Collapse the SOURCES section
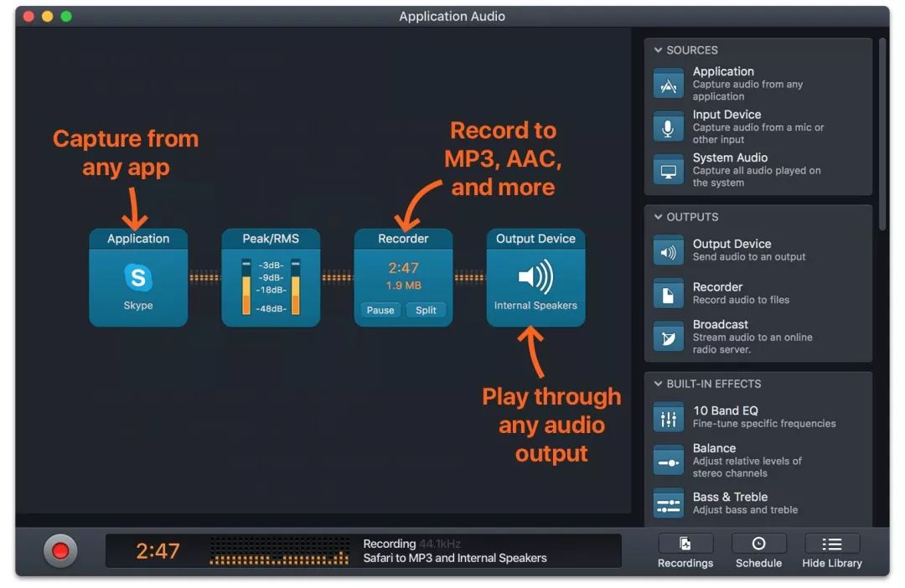Screen dimensions: 905x588 point(659,50)
